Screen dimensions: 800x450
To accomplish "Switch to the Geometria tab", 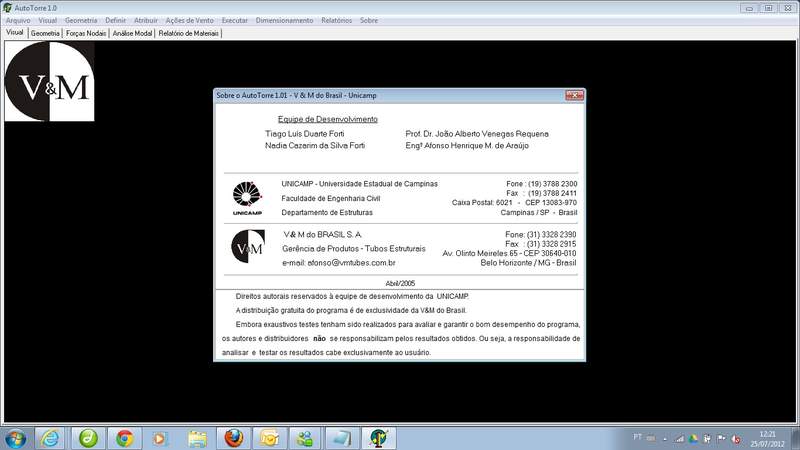I will tap(45, 33).
